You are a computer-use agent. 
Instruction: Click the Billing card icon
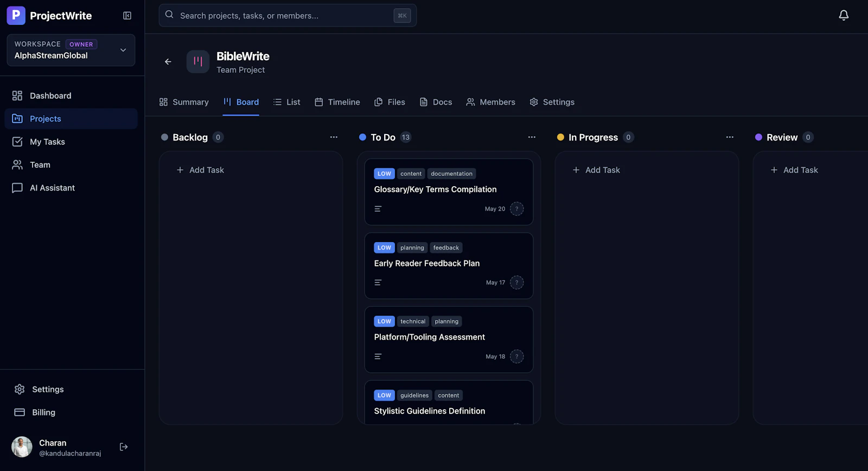pyautogui.click(x=20, y=412)
